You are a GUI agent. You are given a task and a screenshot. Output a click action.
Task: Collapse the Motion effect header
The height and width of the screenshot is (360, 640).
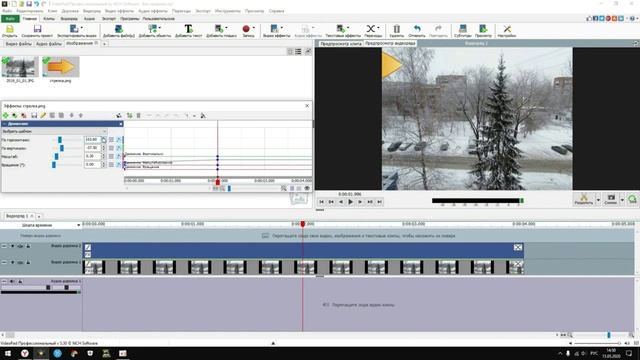click(x=4, y=124)
